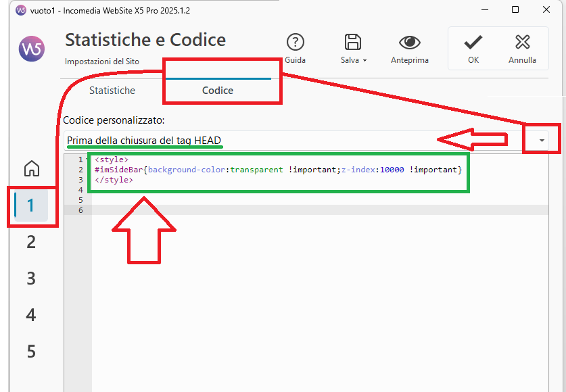Expand the Salva dropdown arrow
Screen dimensions: 566x392
click(x=365, y=61)
